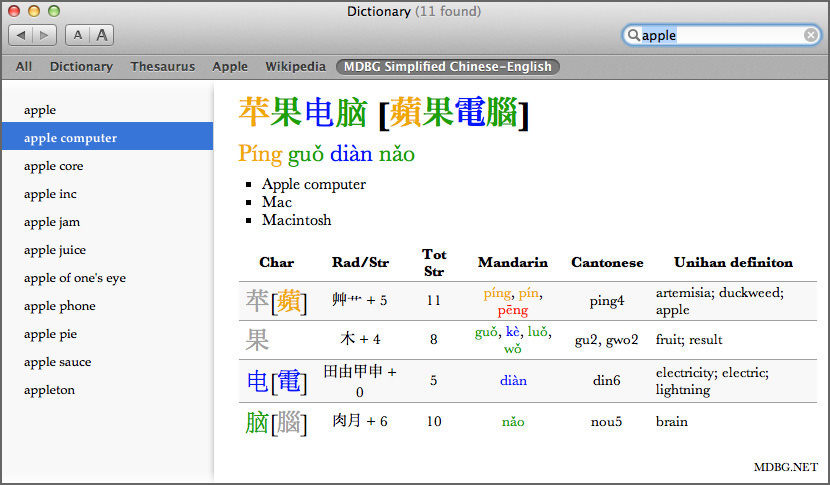Click radical cell '肉月 + 6'
830x485 pixels.
coord(360,421)
